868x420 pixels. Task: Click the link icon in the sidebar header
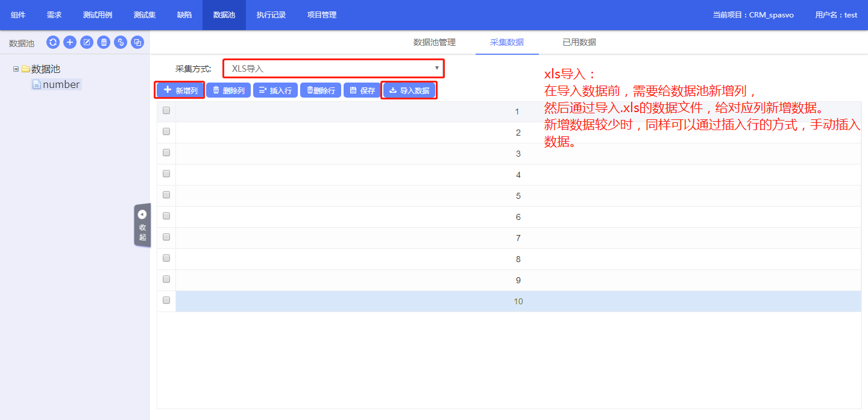[121, 42]
